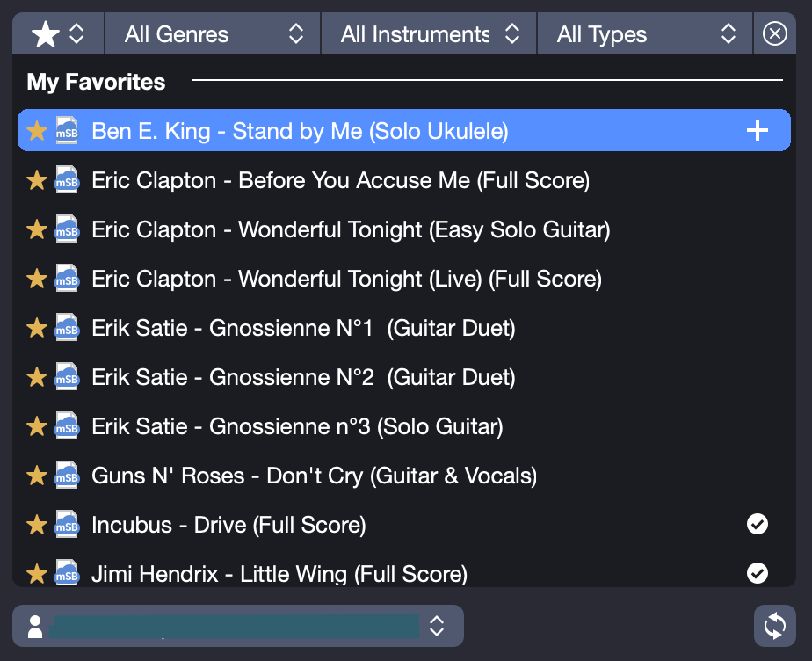
Task: Click mSB file icon for Stand by Me
Action: [67, 131]
